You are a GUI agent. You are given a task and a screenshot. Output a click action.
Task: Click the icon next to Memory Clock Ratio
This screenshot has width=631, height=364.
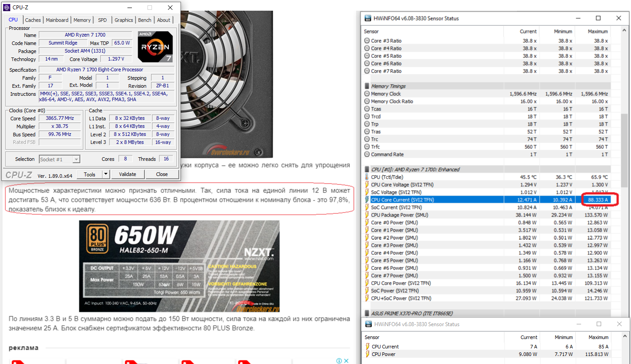(x=367, y=102)
